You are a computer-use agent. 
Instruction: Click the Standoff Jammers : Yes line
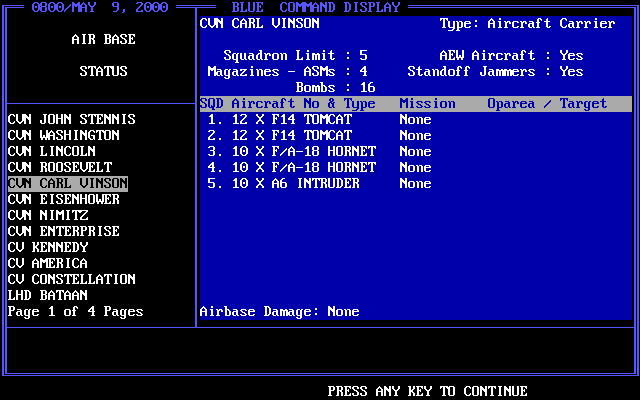tap(496, 71)
